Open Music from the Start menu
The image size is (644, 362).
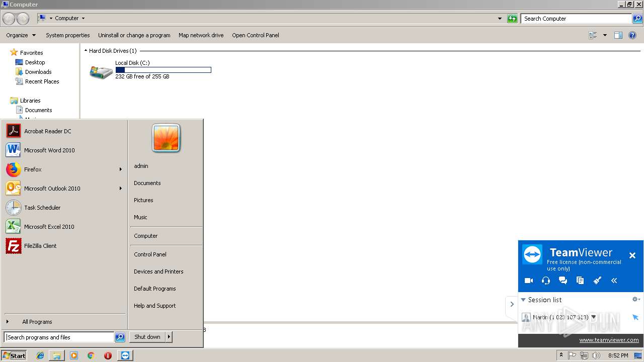click(x=140, y=217)
